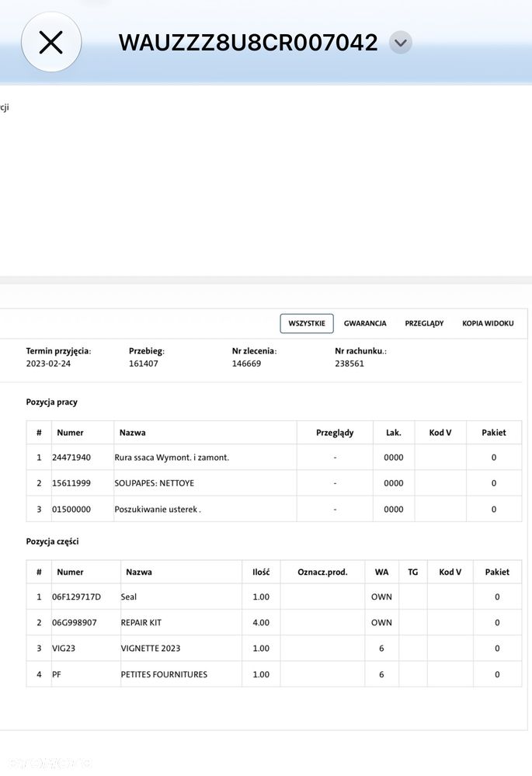Click part number VIG23

tap(64, 649)
